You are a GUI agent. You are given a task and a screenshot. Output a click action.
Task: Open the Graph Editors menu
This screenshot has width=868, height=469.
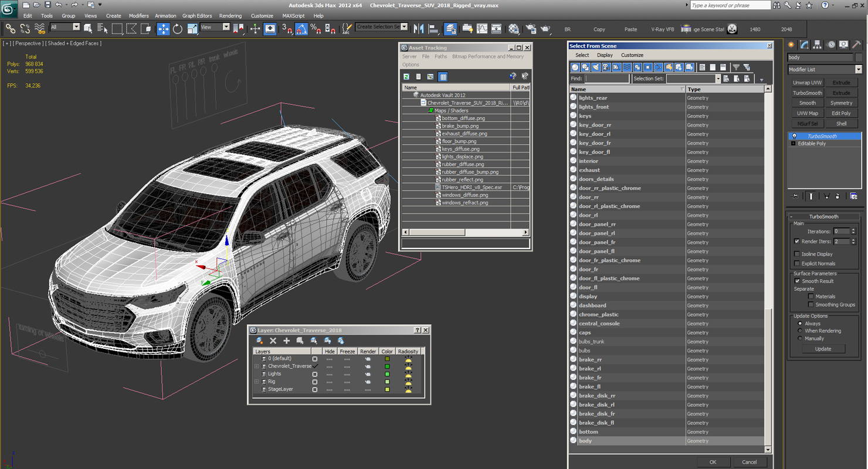click(197, 16)
